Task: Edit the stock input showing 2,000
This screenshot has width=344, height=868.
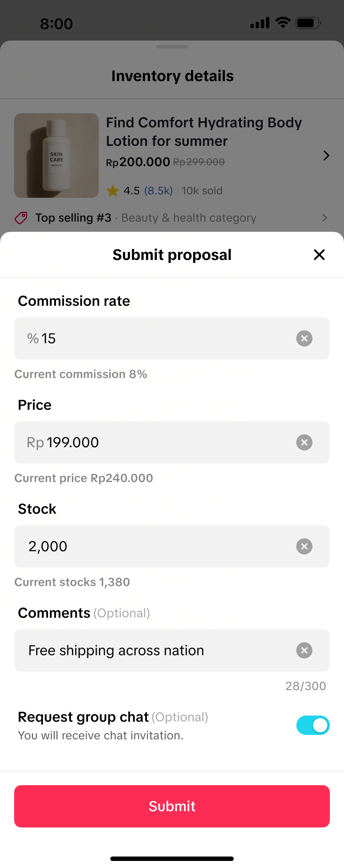Action: click(x=154, y=546)
